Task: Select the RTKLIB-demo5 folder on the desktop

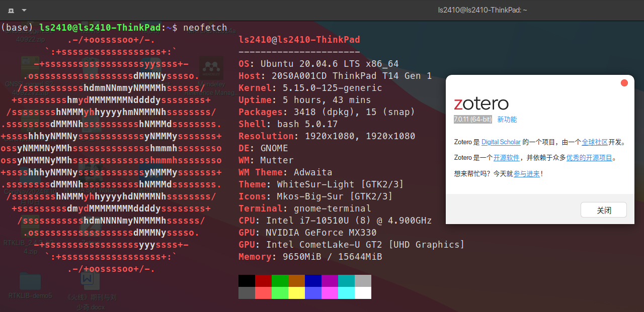Action: coord(30,285)
